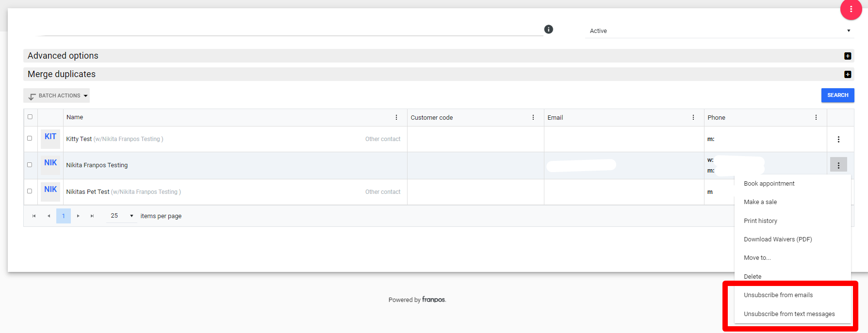Click Other contact label in Kitty Test row
Image resolution: width=868 pixels, height=333 pixels.
(x=383, y=139)
